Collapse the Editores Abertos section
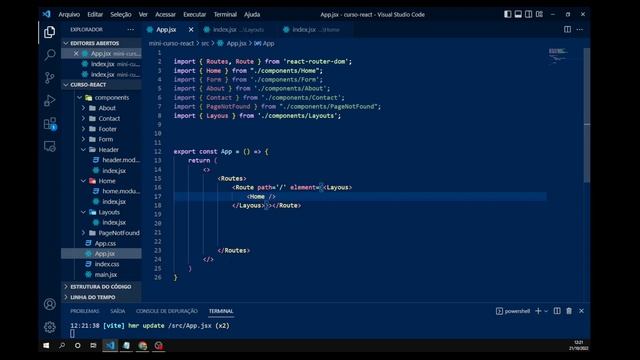This screenshot has height=360, width=640. point(101,43)
